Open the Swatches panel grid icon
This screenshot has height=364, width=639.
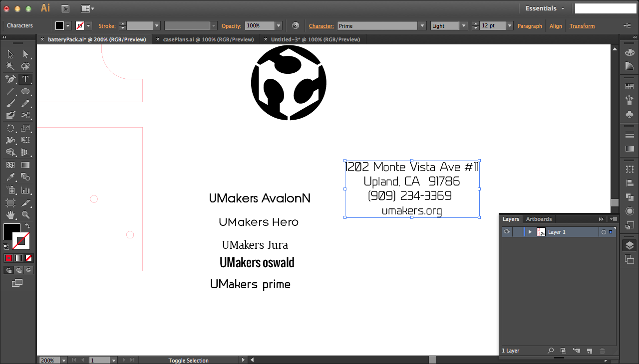(630, 86)
